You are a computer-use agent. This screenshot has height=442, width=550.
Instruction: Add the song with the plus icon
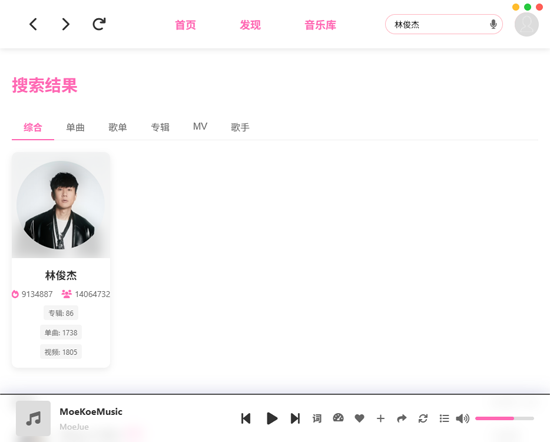point(381,418)
